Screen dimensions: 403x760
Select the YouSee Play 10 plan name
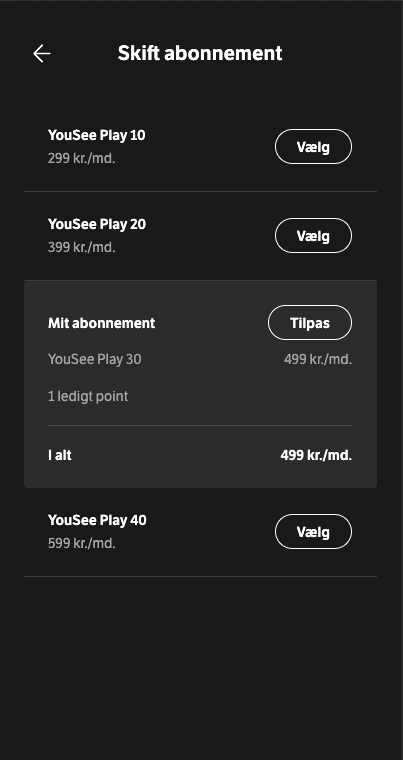97,135
